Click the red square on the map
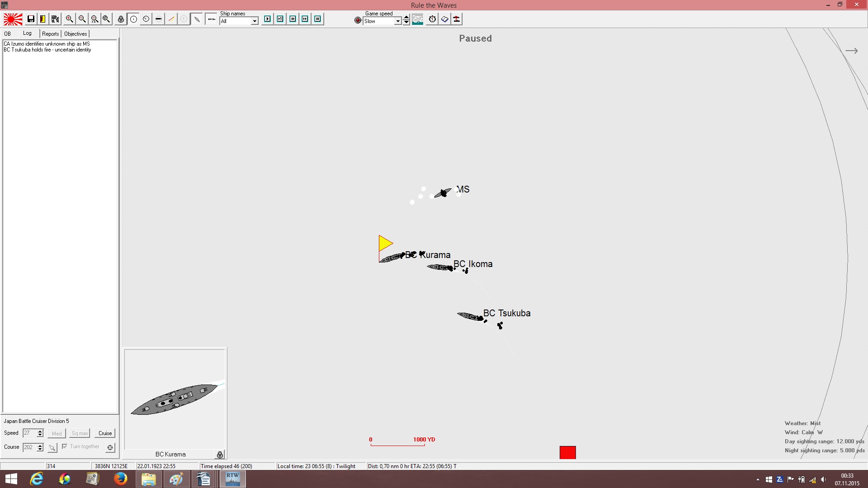 tap(568, 452)
